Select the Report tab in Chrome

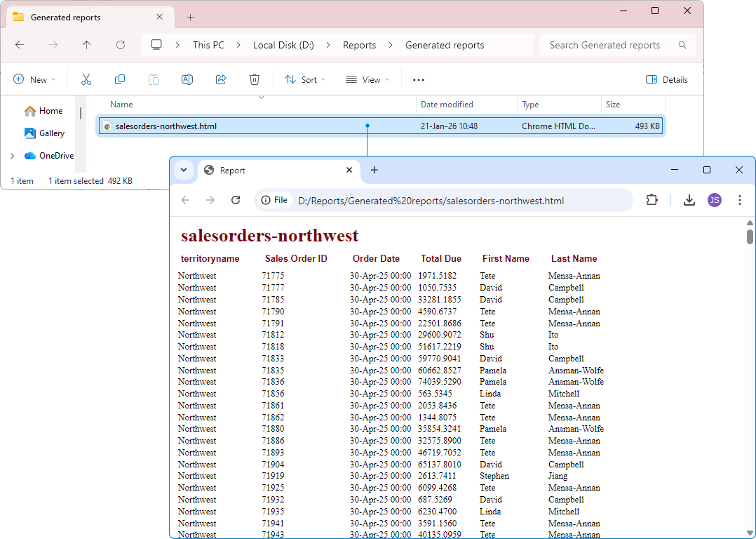[279, 171]
